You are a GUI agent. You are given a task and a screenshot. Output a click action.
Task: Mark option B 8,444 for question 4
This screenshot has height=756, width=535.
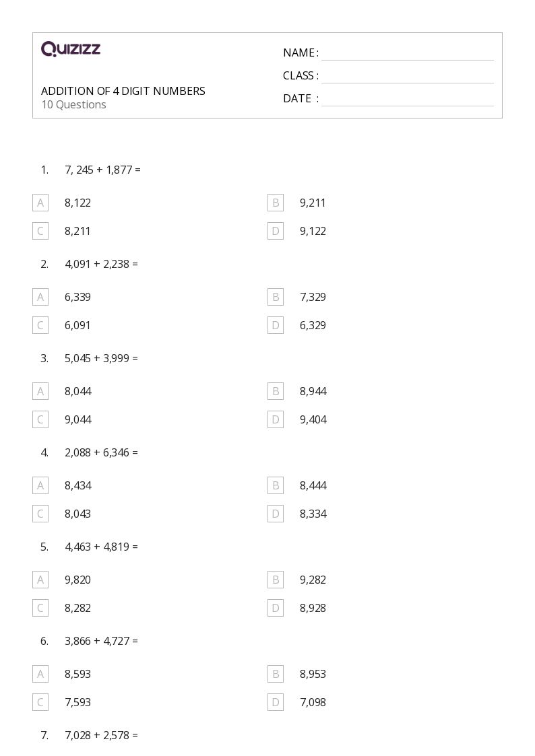point(276,485)
